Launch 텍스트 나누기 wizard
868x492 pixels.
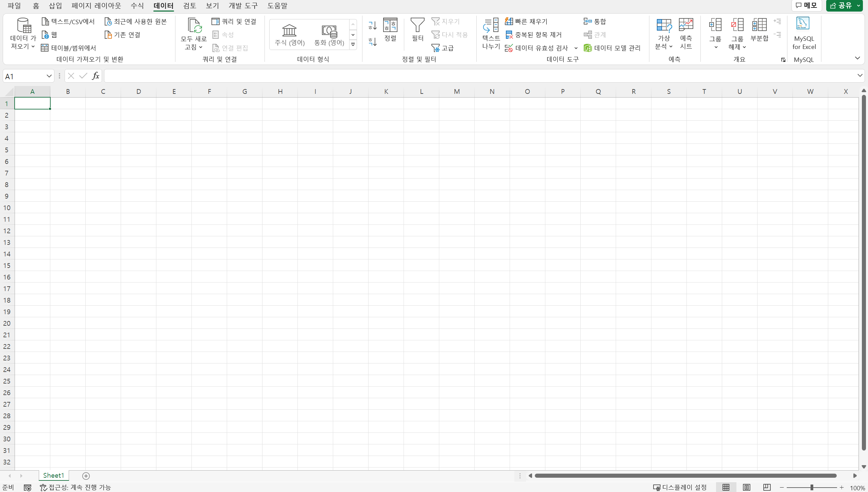tap(491, 34)
